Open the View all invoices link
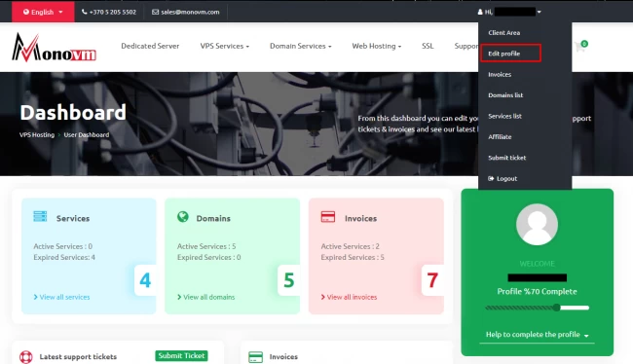The height and width of the screenshot is (364, 633). click(349, 297)
